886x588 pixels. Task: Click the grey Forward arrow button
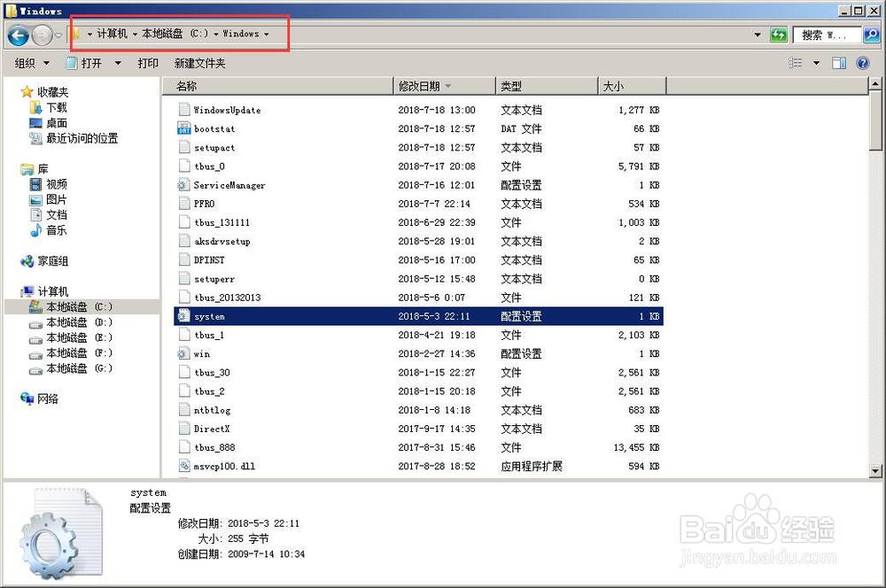(x=43, y=35)
